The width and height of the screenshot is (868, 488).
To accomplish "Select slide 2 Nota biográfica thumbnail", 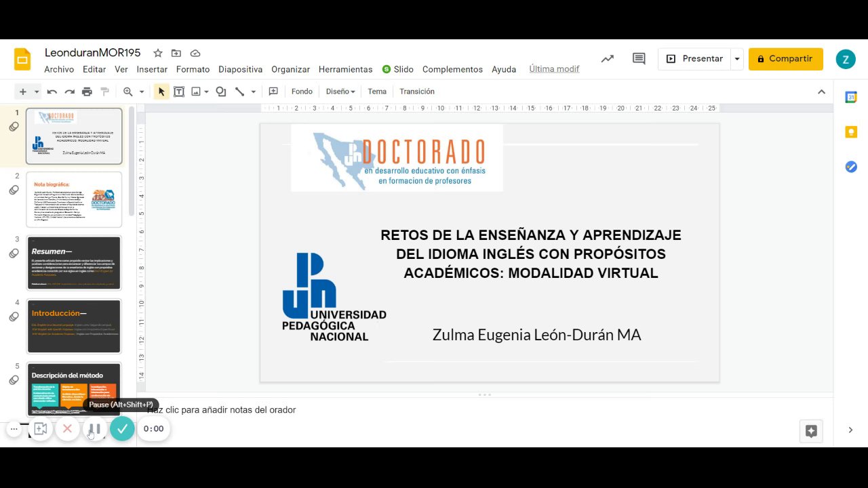I will pyautogui.click(x=74, y=199).
